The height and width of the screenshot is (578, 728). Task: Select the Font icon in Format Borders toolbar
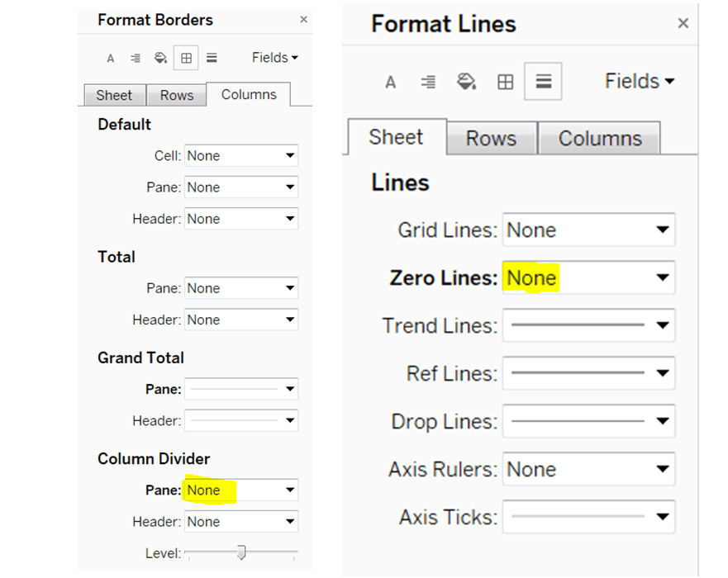110,58
